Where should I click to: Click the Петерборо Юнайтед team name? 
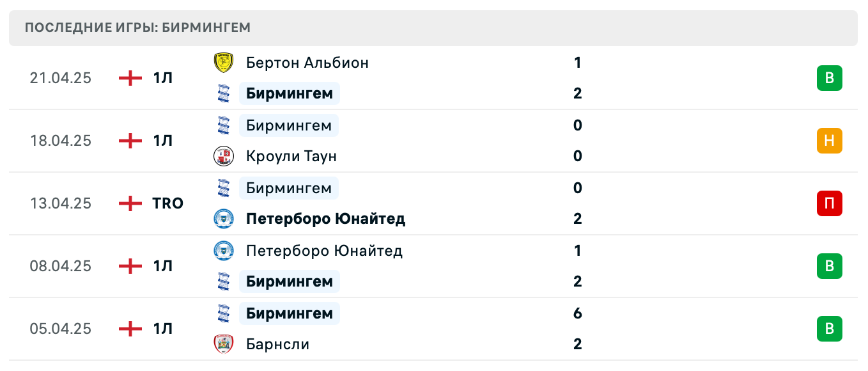[325, 218]
